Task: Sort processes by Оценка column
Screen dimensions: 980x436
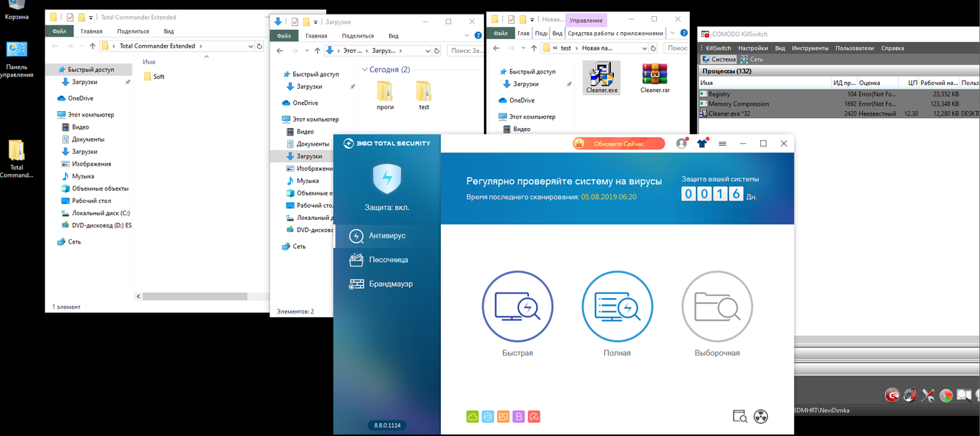Action: [x=879, y=82]
